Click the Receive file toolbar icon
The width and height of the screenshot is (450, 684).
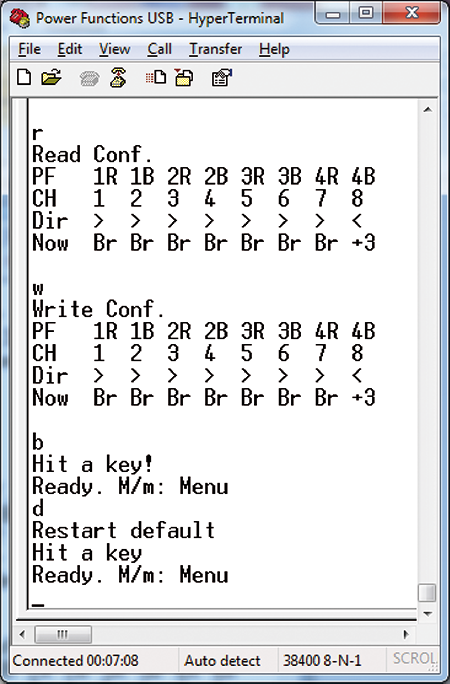pyautogui.click(x=184, y=77)
